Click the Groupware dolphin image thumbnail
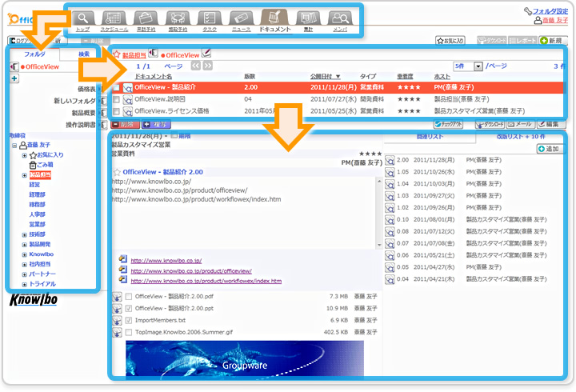The image size is (576, 392). click(245, 358)
